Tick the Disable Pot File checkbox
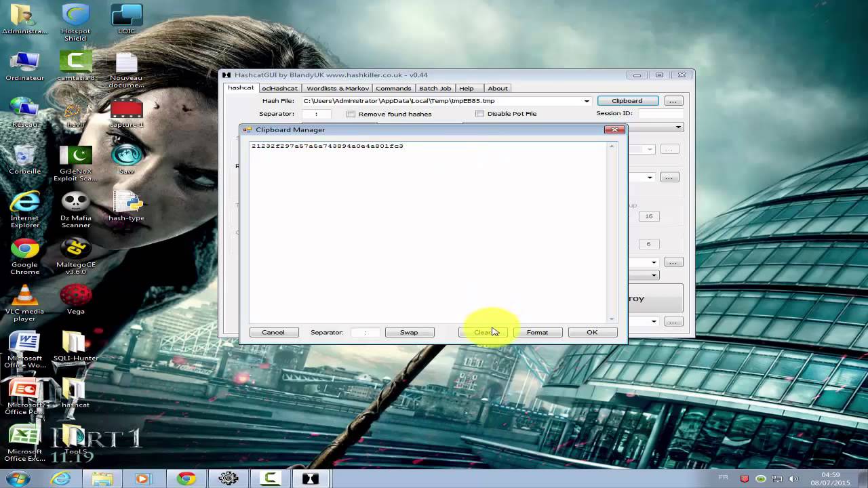Viewport: 868px width, 488px height. pyautogui.click(x=479, y=113)
